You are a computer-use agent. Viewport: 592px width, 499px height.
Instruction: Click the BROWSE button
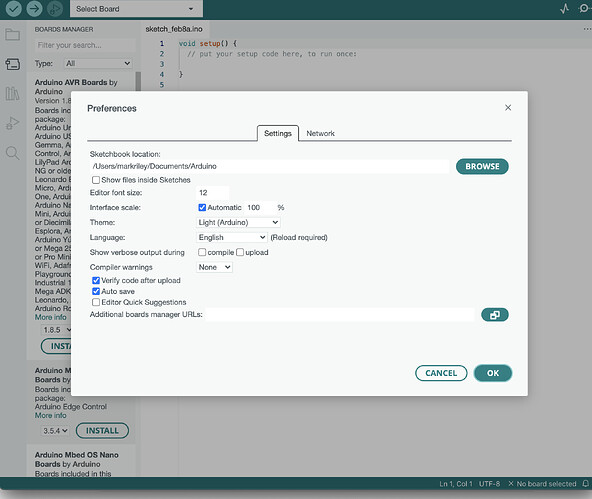click(482, 166)
